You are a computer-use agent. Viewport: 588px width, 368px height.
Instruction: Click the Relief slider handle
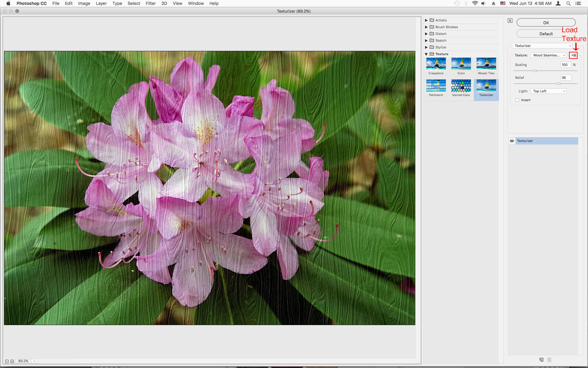pyautogui.click(x=559, y=83)
